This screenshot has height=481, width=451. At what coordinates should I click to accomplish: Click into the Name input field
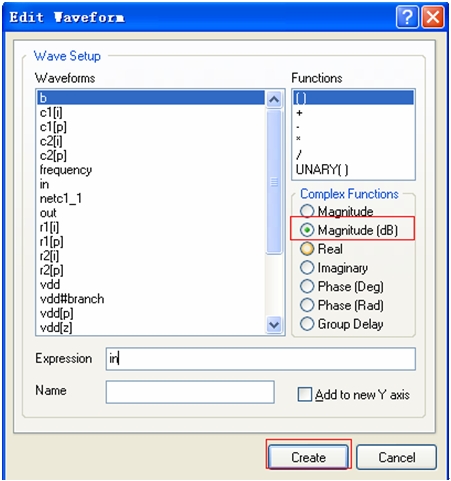click(190, 392)
